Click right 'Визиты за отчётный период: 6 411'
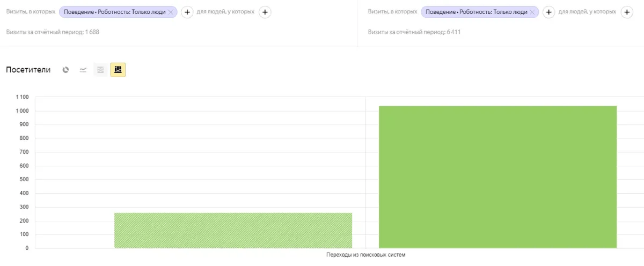Screen dimensions: 644x266 414,32
